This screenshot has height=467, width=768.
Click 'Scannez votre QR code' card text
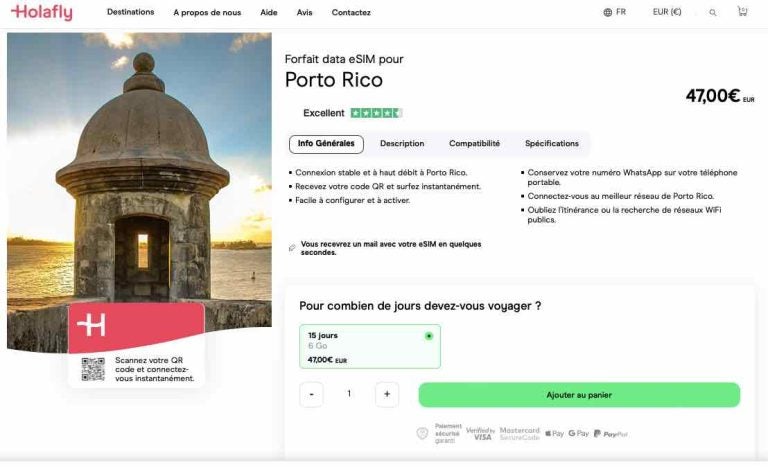pyautogui.click(x=154, y=369)
